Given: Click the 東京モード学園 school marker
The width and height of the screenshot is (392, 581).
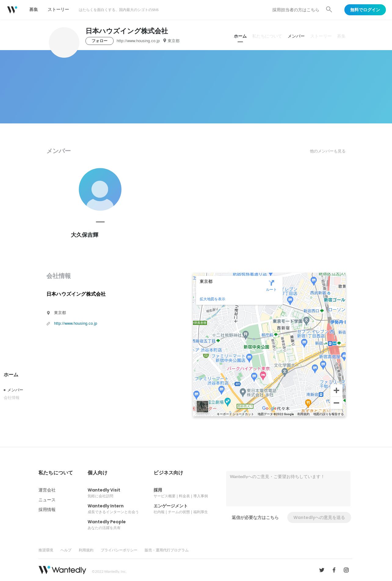Looking at the screenshot, I should pyautogui.click(x=307, y=321).
